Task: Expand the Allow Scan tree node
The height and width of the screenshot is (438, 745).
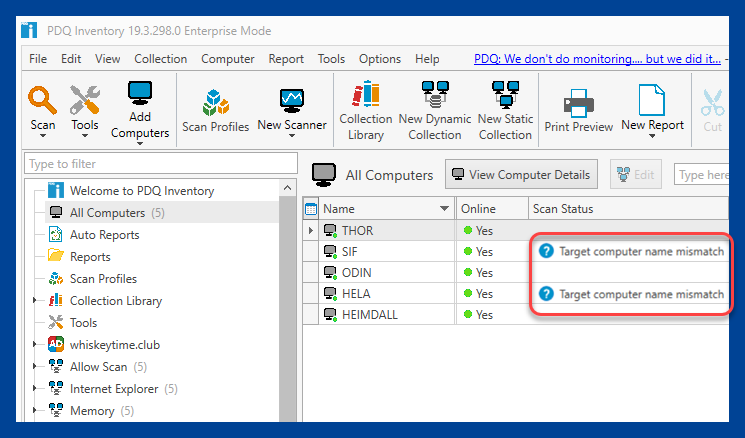Action: point(34,366)
